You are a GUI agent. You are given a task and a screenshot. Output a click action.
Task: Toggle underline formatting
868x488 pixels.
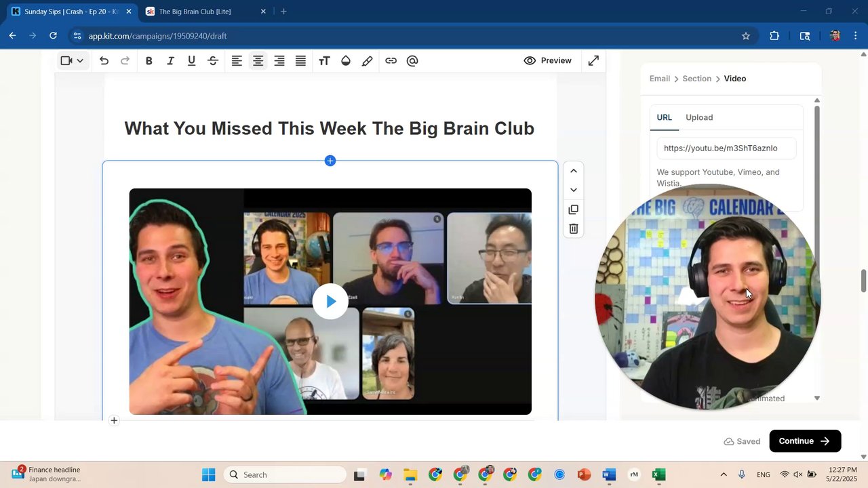tap(191, 61)
